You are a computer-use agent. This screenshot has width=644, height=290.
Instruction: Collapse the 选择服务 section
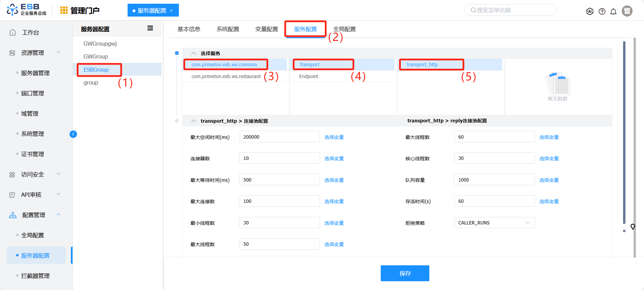point(193,53)
